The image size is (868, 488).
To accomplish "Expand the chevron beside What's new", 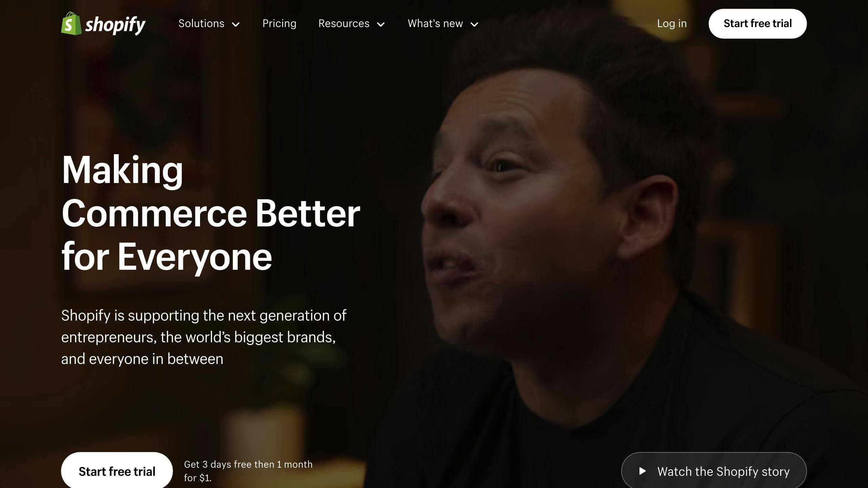I will [474, 24].
